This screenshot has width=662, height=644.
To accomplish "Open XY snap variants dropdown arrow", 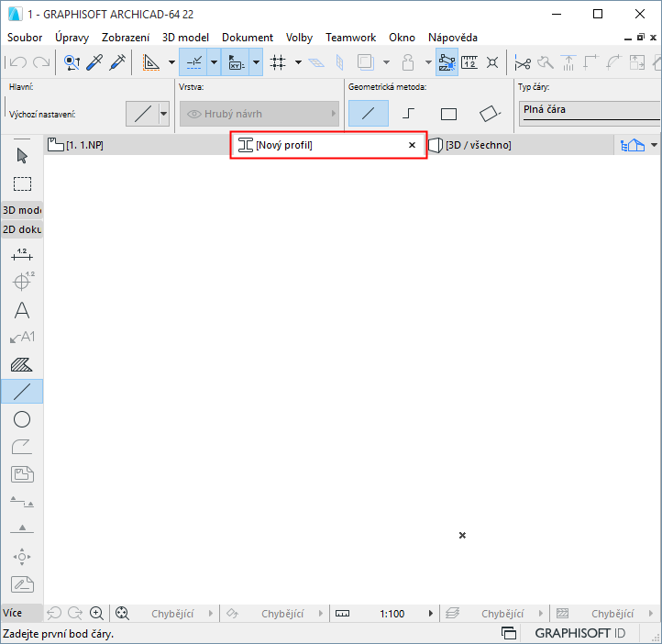I will pos(256,62).
